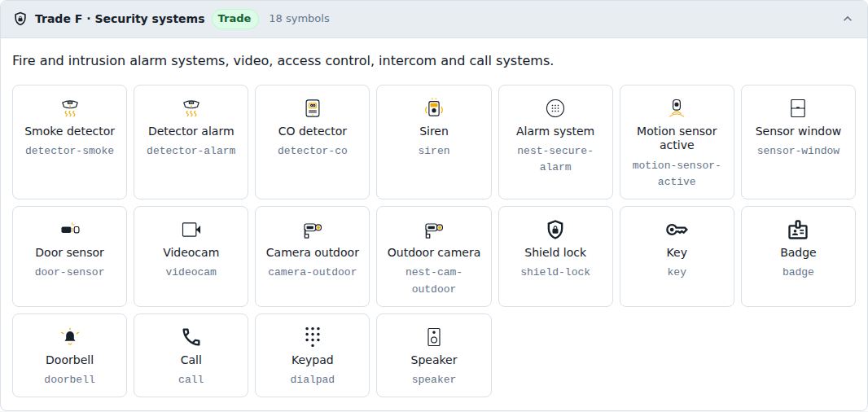This screenshot has height=412, width=868.
Task: Click the "detector-smoke" identifier text
Action: tap(70, 151)
